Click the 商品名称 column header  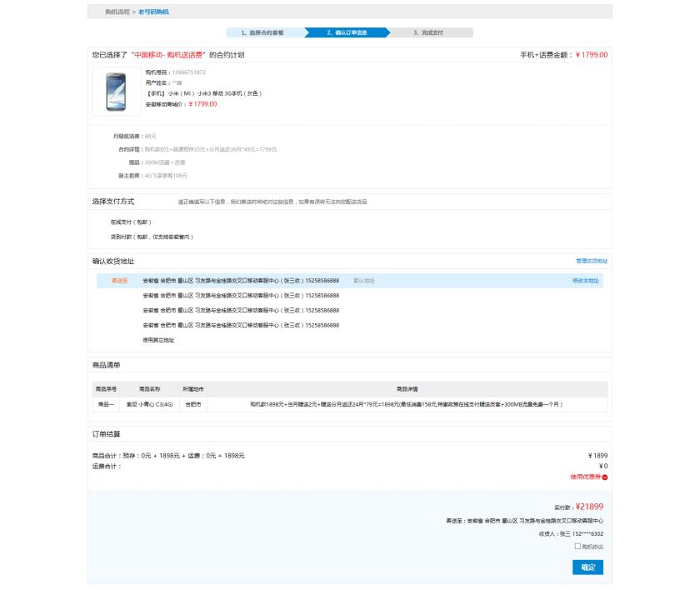[149, 389]
